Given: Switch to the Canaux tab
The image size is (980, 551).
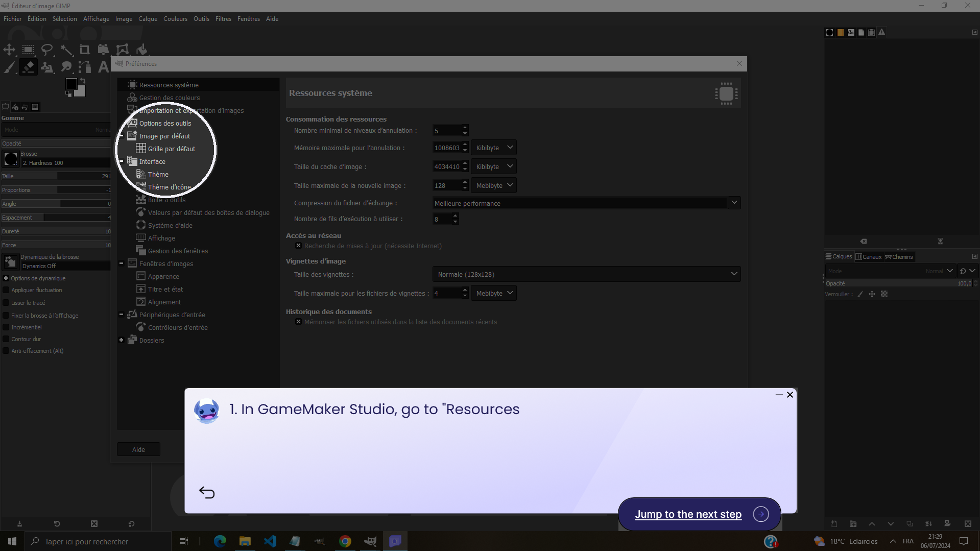Looking at the screenshot, I should click(869, 257).
